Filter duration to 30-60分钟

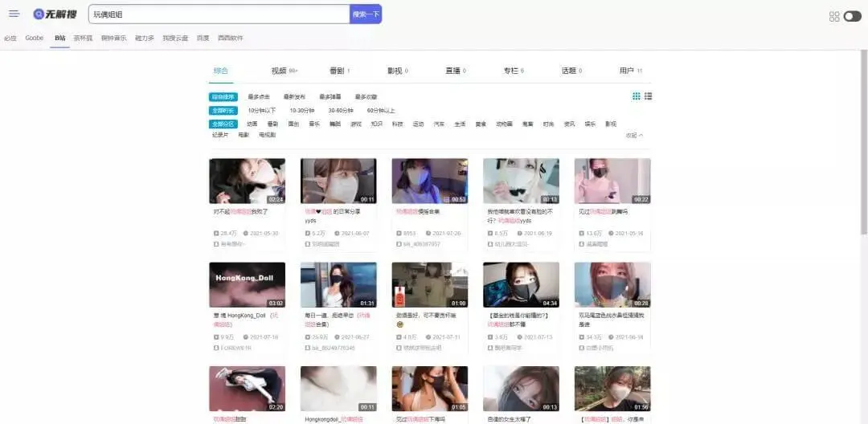point(341,111)
